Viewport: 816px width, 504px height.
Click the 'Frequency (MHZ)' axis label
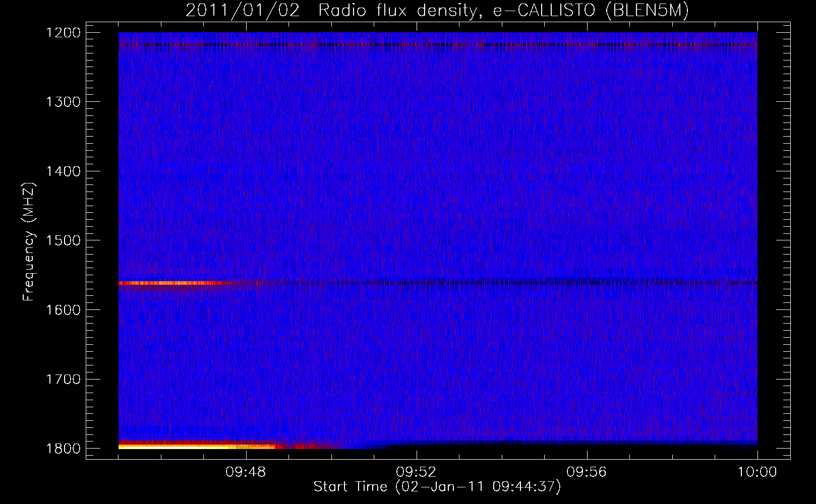pos(29,242)
